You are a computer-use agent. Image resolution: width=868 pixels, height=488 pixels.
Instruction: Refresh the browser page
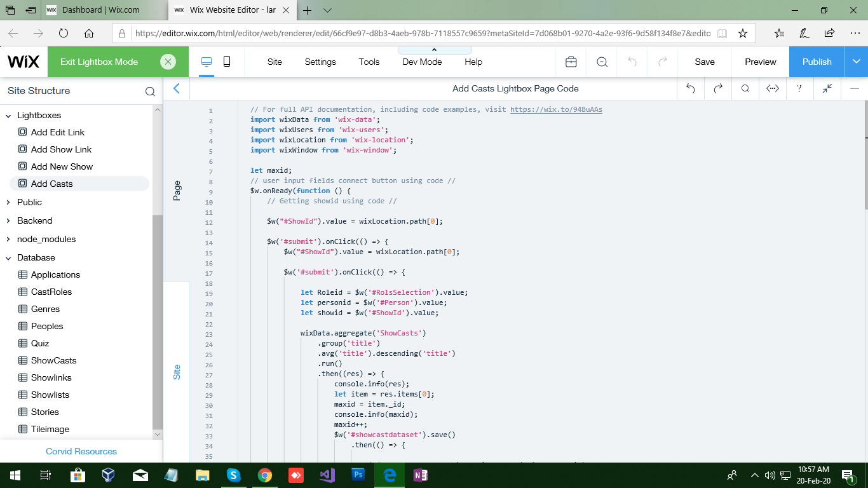pos(64,33)
